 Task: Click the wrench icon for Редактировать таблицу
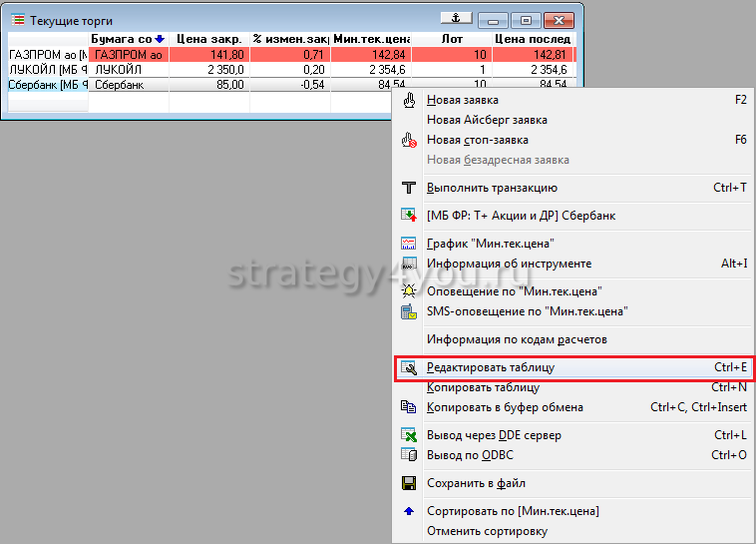click(x=408, y=367)
